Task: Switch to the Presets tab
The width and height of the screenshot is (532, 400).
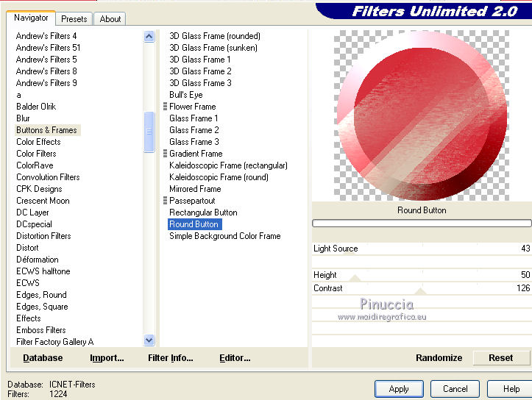Action: point(74,19)
